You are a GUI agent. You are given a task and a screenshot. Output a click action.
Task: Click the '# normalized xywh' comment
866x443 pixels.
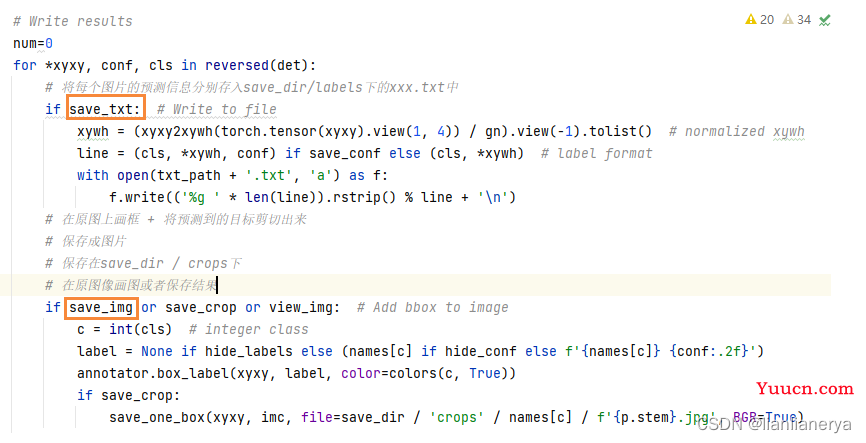point(736,131)
